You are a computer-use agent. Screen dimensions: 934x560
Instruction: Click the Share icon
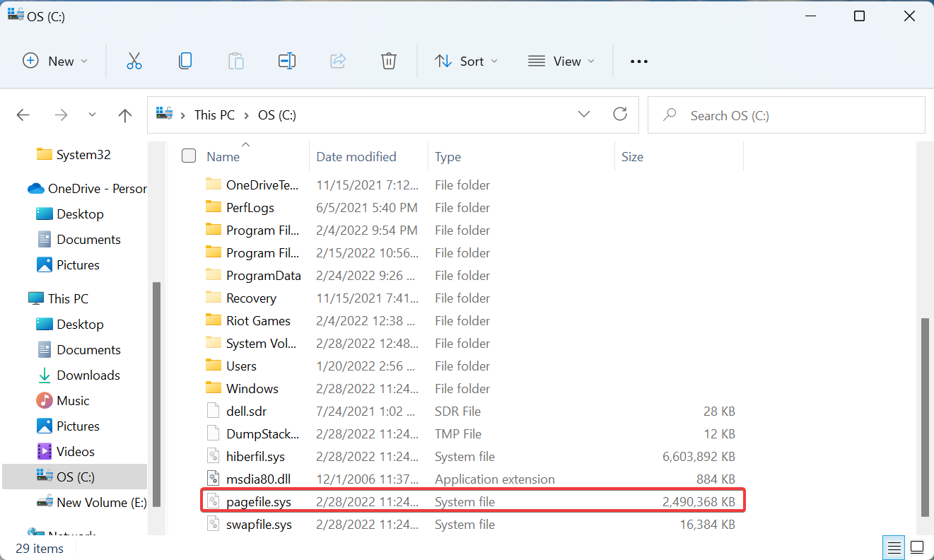pyautogui.click(x=338, y=61)
